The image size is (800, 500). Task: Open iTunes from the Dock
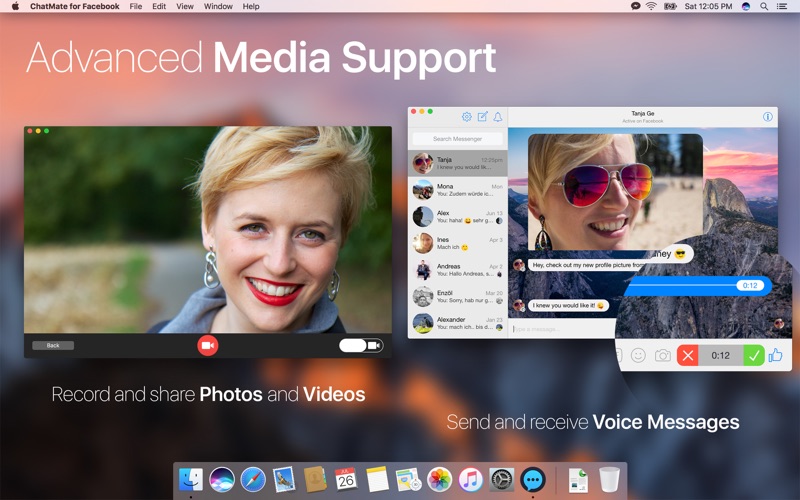tap(470, 480)
